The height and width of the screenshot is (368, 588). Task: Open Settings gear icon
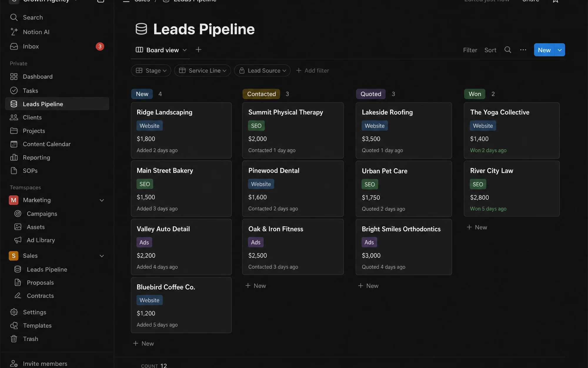click(14, 312)
